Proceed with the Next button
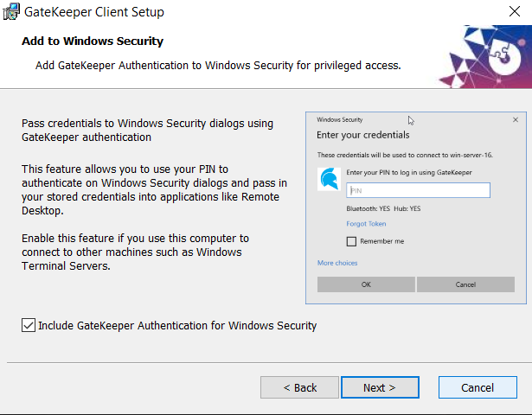 click(380, 387)
